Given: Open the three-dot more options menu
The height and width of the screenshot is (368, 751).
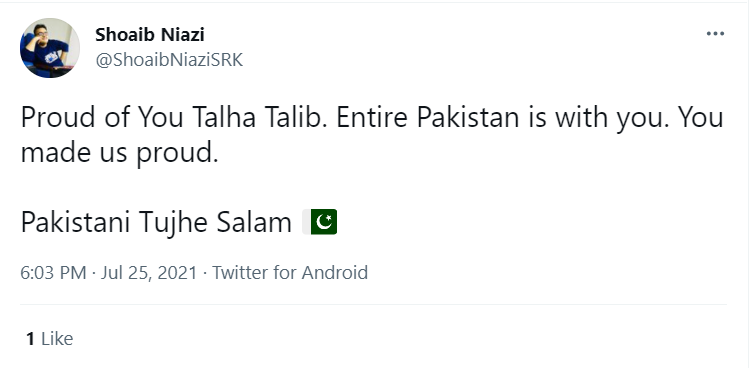Looking at the screenshot, I should 715,34.
